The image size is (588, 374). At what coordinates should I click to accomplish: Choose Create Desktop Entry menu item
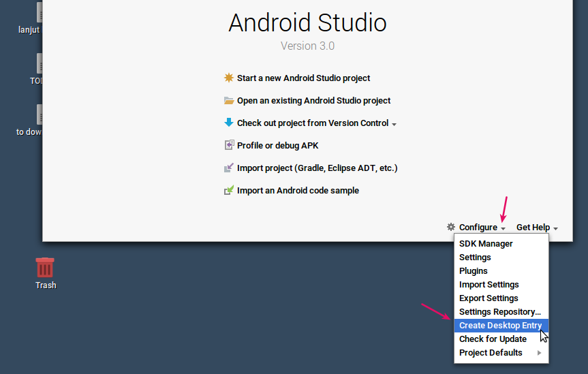[x=500, y=326]
